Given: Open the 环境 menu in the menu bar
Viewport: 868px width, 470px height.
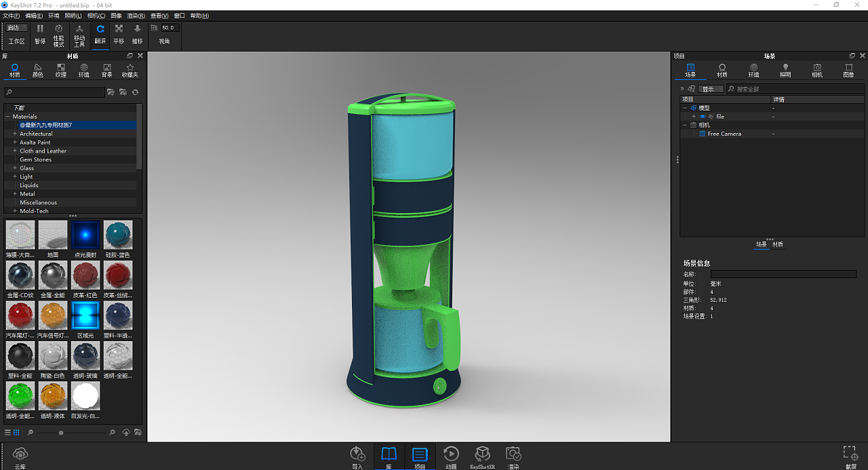Looking at the screenshot, I should tap(54, 16).
